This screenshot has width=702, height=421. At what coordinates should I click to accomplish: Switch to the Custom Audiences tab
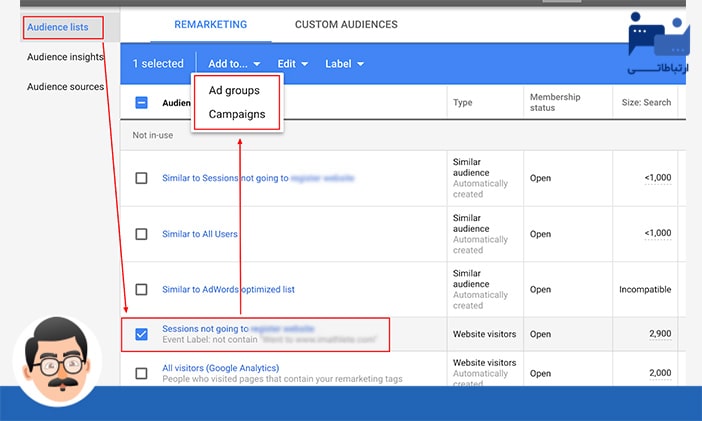coord(346,24)
